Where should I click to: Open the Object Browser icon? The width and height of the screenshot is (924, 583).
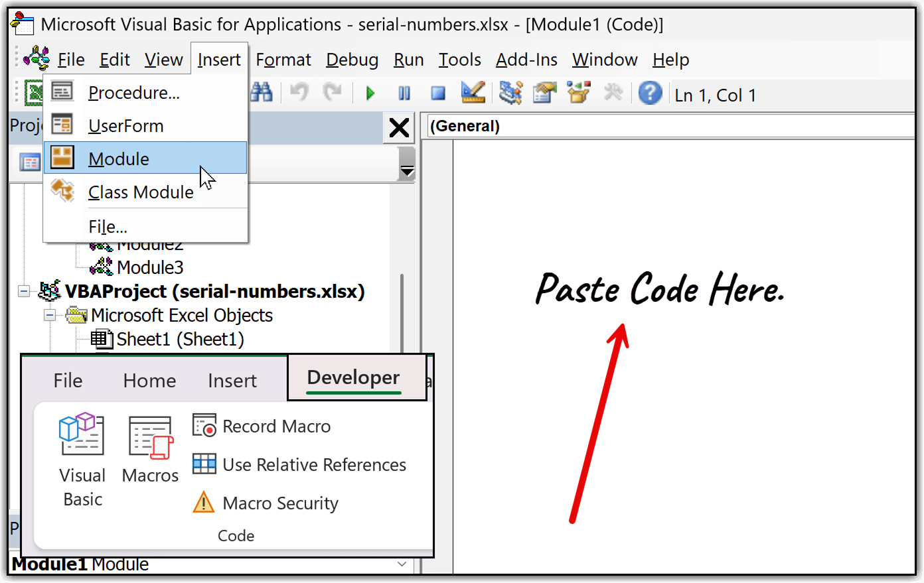coord(578,93)
